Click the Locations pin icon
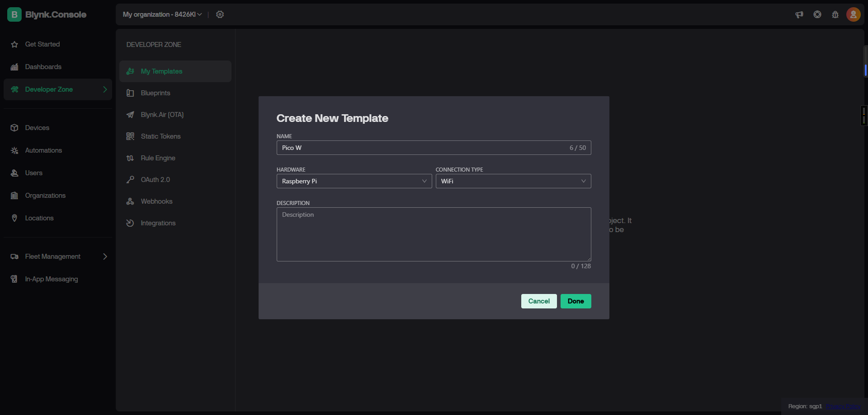This screenshot has height=415, width=868. (14, 218)
